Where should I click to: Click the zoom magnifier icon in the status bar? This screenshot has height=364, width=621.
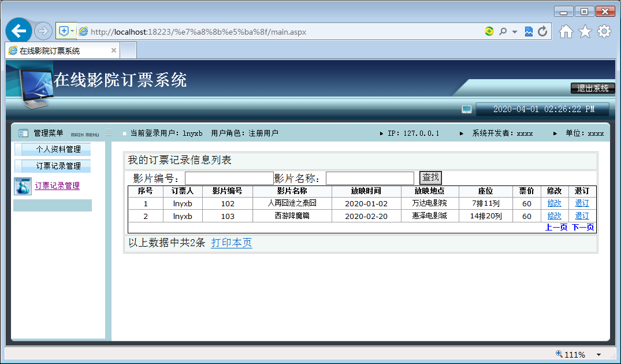pyautogui.click(x=559, y=354)
